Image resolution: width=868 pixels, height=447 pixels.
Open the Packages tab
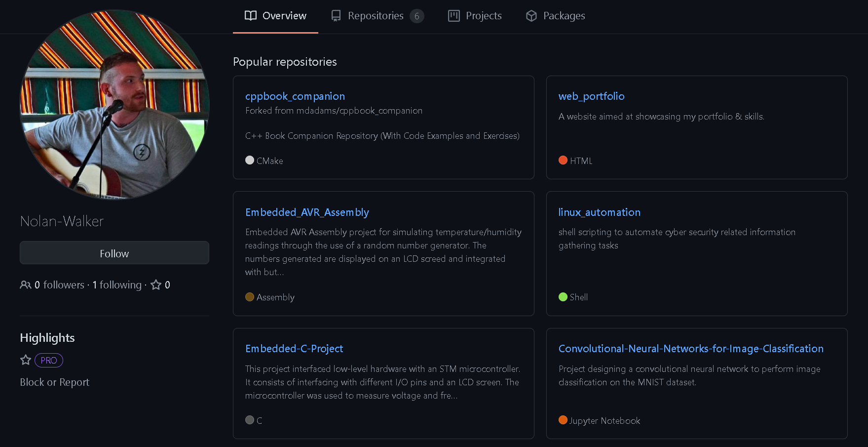556,16
